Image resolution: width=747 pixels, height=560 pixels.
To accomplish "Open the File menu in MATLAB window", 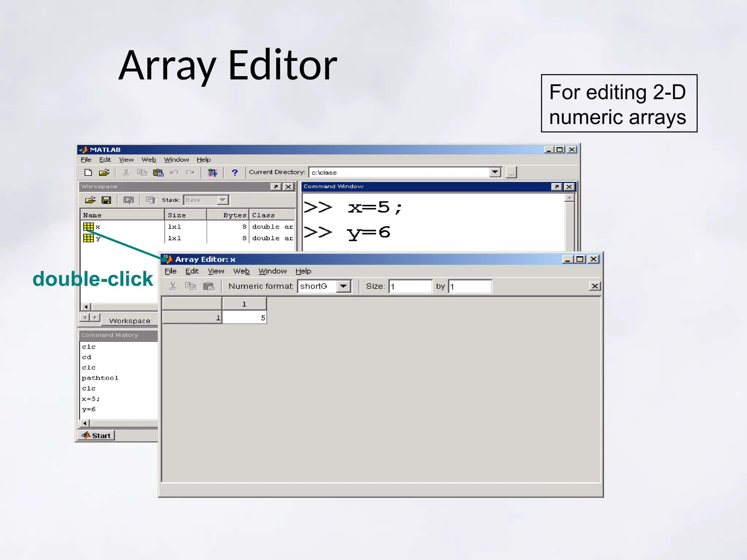I will (86, 160).
